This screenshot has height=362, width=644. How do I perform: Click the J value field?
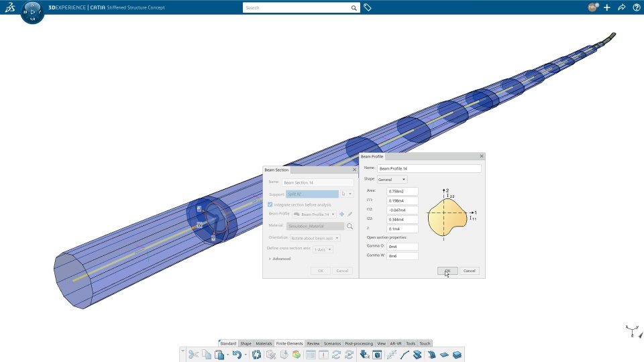[x=402, y=229]
